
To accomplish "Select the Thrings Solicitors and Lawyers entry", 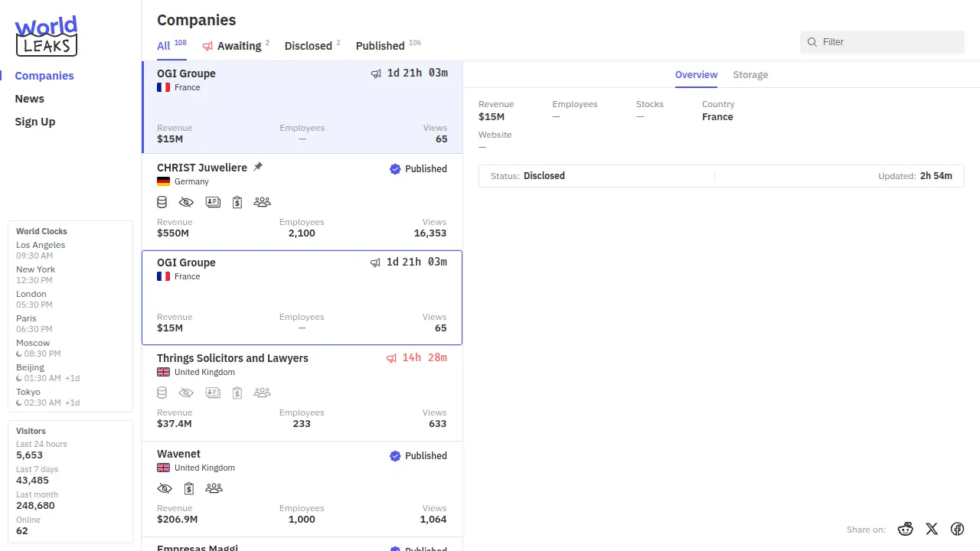I will (x=233, y=358).
